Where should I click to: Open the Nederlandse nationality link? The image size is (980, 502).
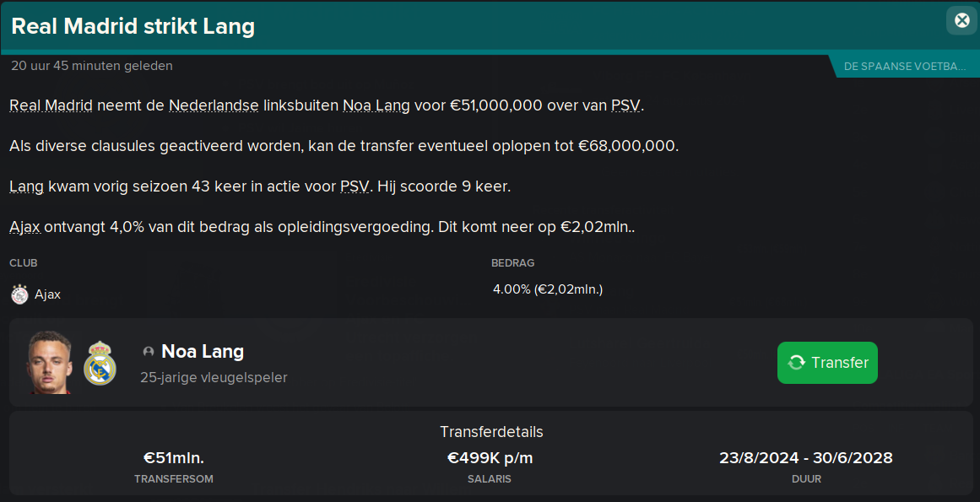tap(214, 105)
